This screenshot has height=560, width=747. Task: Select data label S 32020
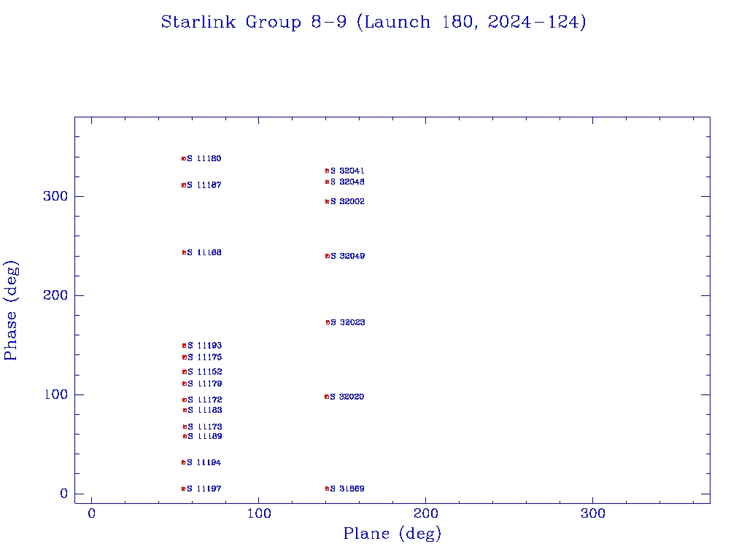click(347, 397)
